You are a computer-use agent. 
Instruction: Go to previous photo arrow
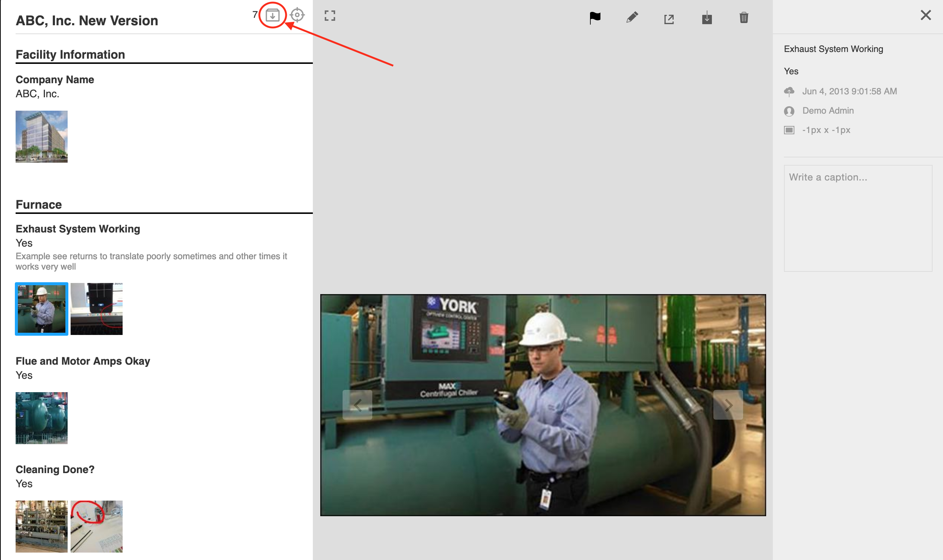[357, 405]
